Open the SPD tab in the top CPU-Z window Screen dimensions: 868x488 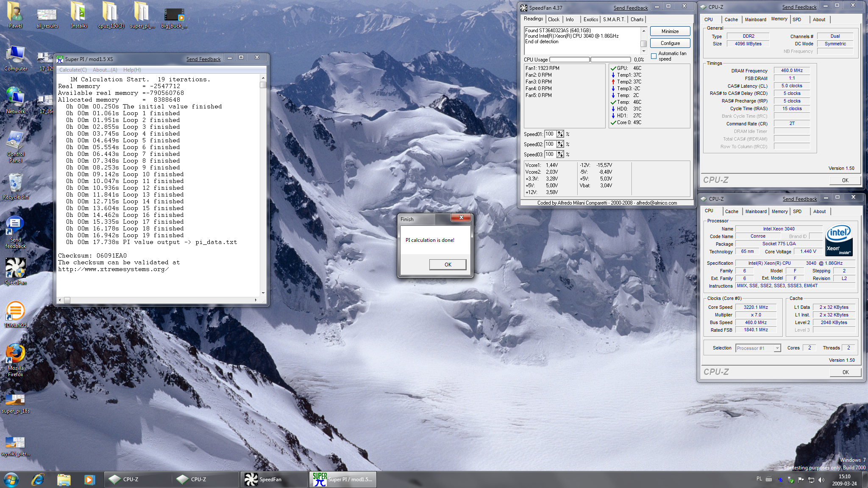[x=797, y=19]
